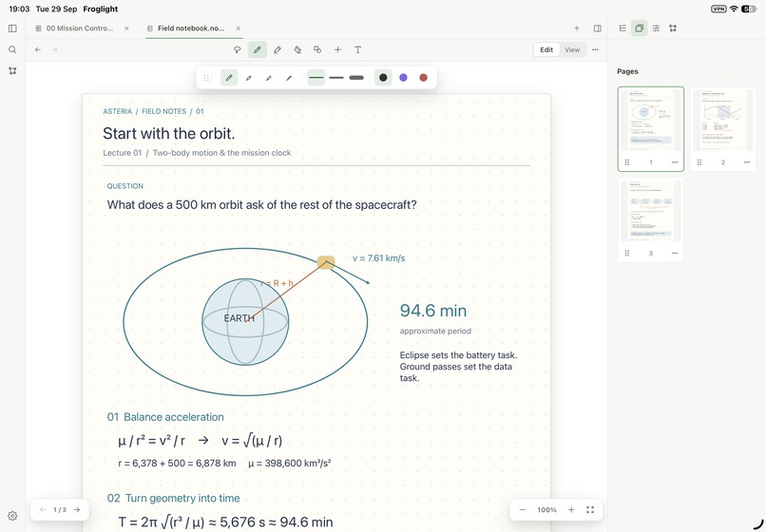The width and height of the screenshot is (766, 532).
Task: Navigate forward with the right arrow
Action: pyautogui.click(x=55, y=49)
